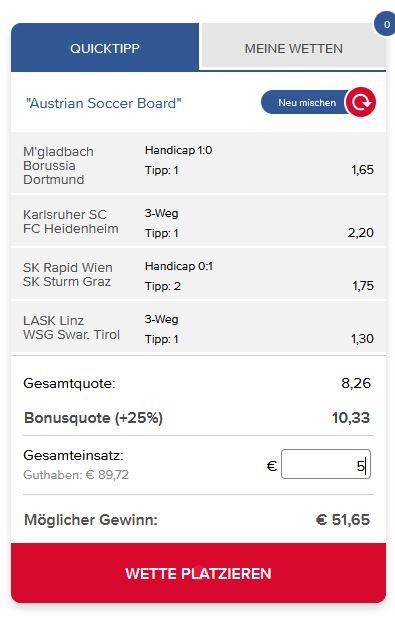Click the 1,30 odds for LASK Linz
Viewport: 395px width, 624px height.
tap(362, 338)
